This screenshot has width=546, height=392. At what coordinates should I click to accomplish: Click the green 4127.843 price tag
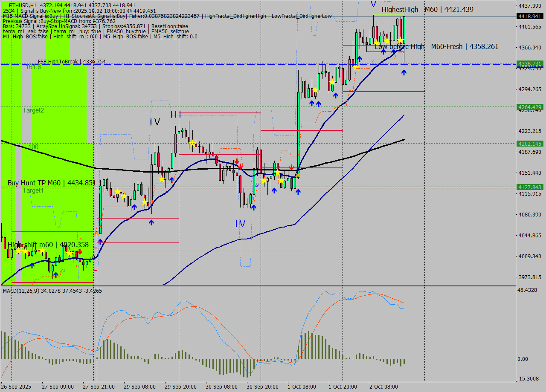coord(529,187)
